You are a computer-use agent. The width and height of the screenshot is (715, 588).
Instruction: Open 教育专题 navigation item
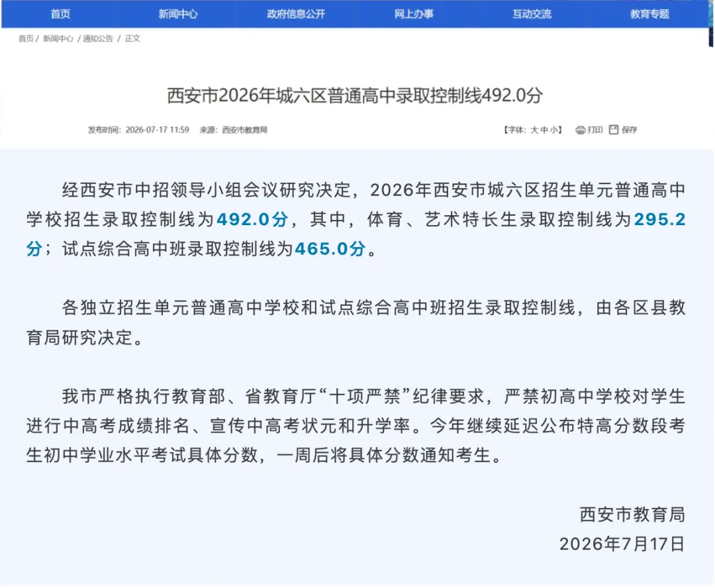coord(650,14)
